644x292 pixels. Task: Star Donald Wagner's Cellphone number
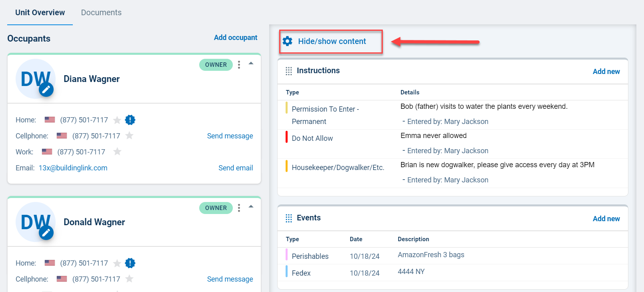point(129,279)
